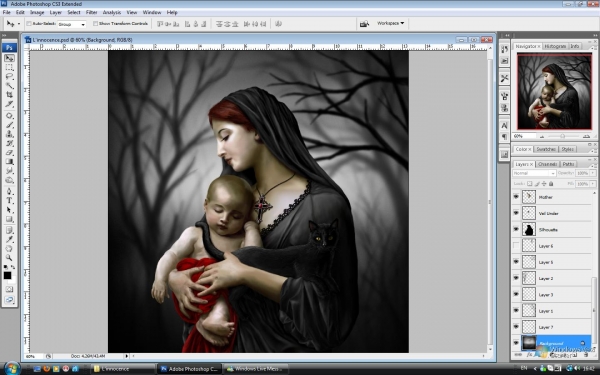Image resolution: width=600 pixels, height=375 pixels.
Task: Hide Layer 2 visibility eye
Action: tap(516, 278)
